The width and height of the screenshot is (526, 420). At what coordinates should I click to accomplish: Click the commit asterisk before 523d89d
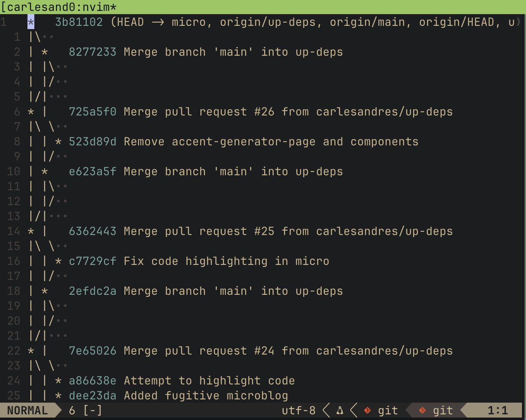pyautogui.click(x=58, y=142)
